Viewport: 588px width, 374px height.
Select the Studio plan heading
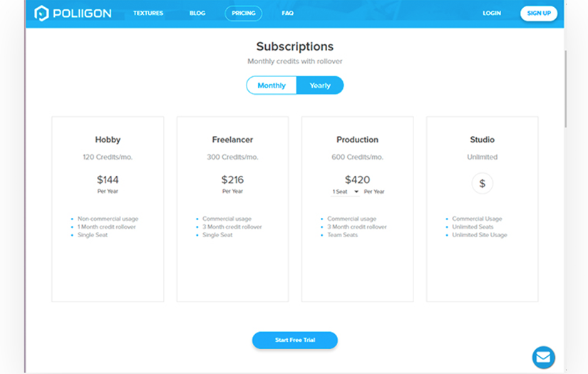point(483,140)
